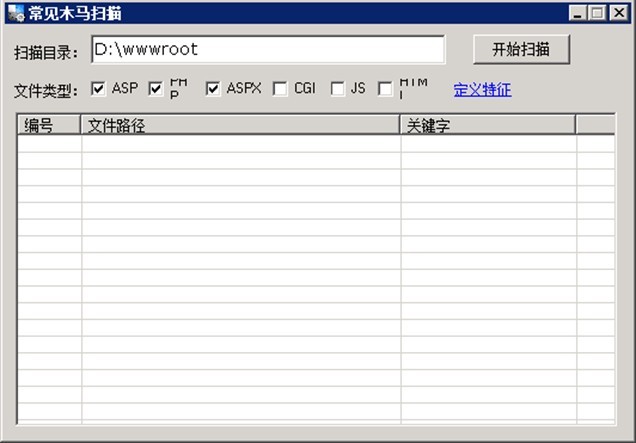Click the 扫描目录 path input field

click(x=267, y=49)
